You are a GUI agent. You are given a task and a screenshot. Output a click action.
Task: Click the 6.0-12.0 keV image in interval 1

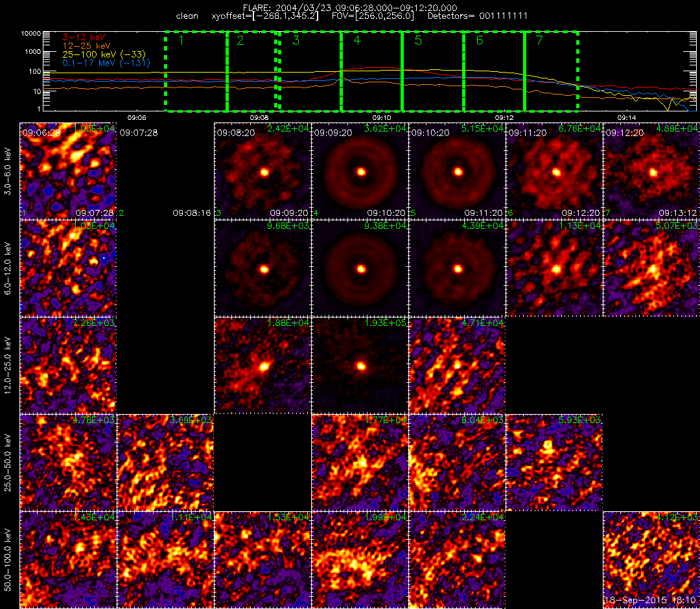68,268
